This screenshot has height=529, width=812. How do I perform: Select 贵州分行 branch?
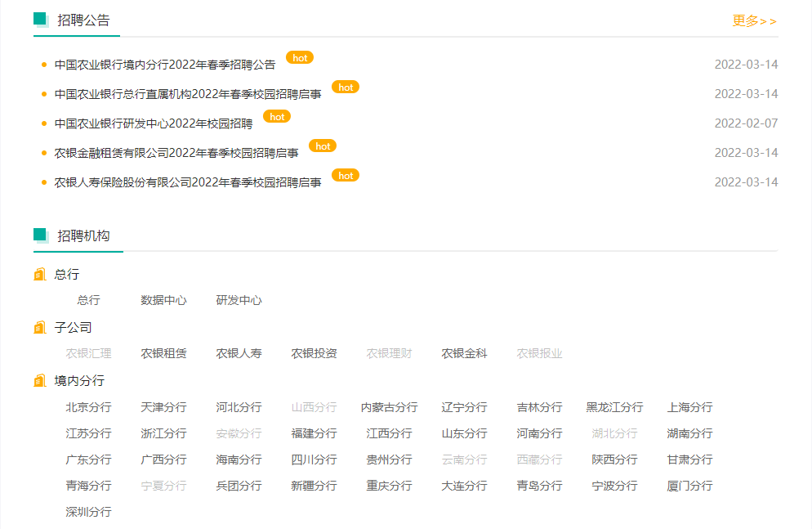coord(389,460)
